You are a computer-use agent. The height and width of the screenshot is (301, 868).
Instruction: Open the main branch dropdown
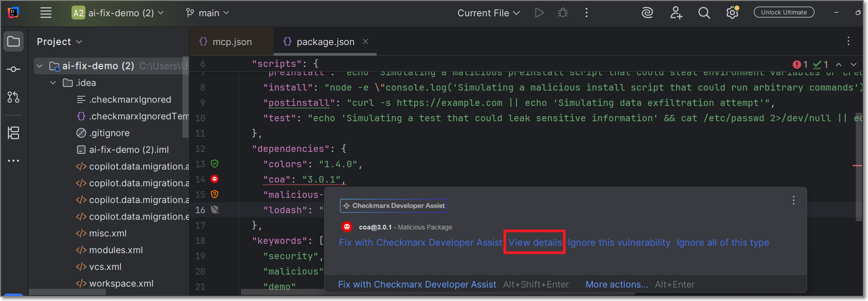(207, 13)
